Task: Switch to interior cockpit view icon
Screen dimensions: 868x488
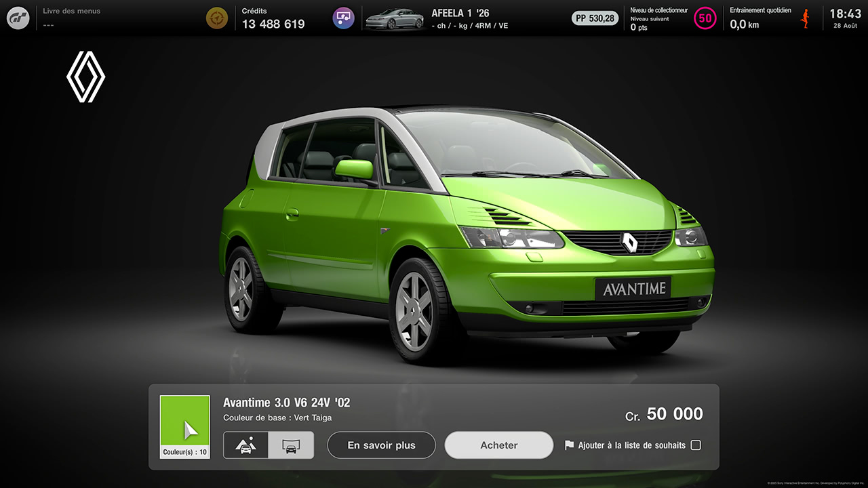Action: click(x=291, y=445)
